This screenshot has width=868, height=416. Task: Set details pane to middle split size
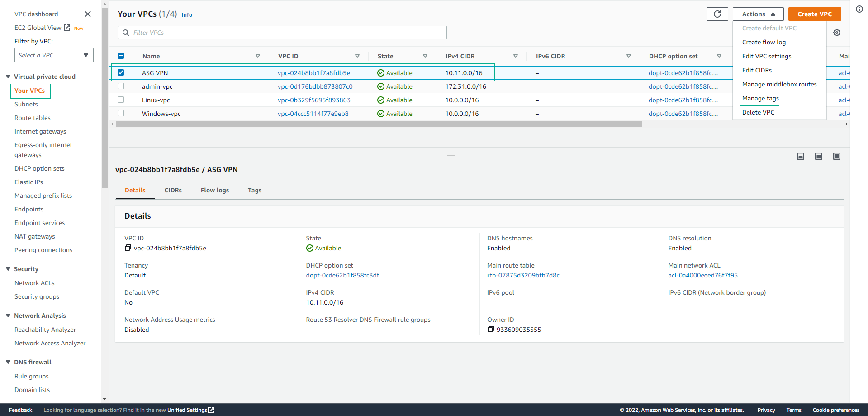(819, 156)
